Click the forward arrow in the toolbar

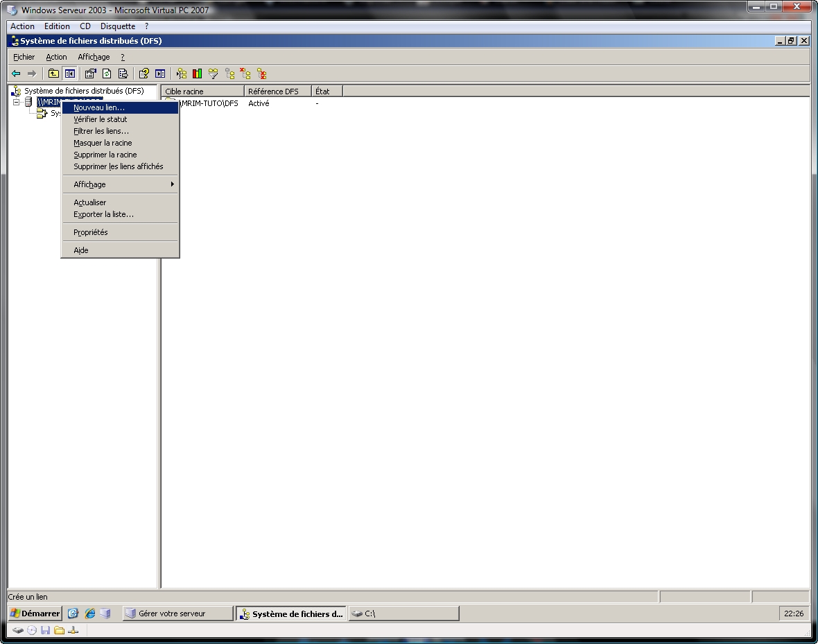tap(32, 73)
